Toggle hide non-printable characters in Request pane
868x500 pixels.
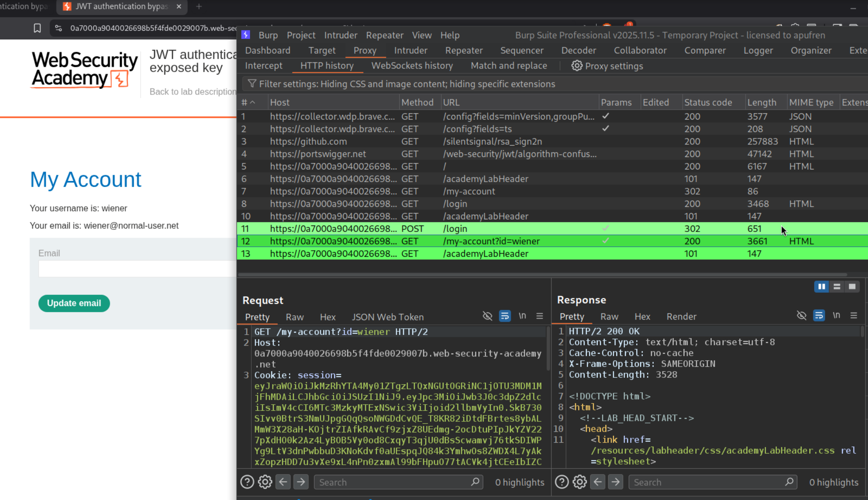487,316
